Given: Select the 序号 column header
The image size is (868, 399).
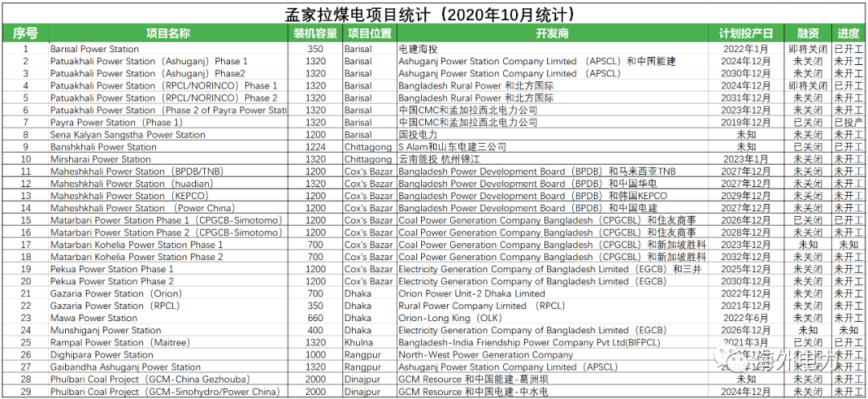Looking at the screenshot, I should click(x=25, y=33).
